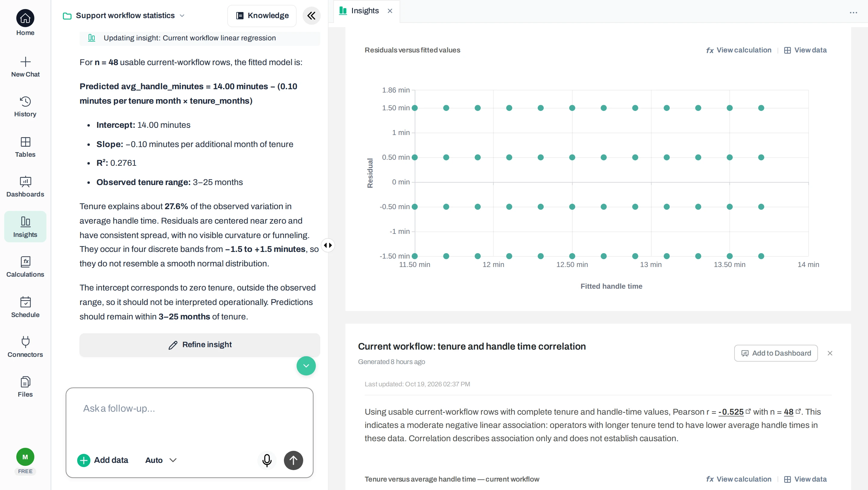Click the 'Generated 8 hours ago' text
868x490 pixels.
click(x=391, y=362)
